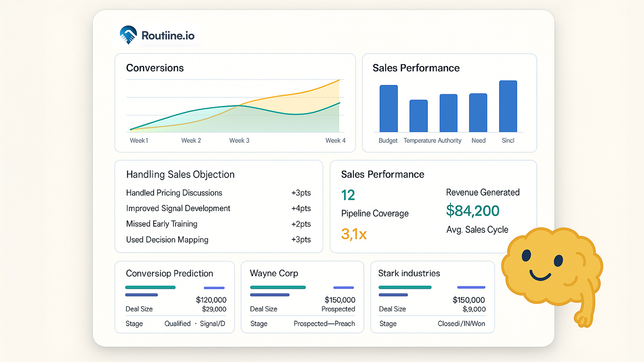Click Missed Early Training item
Screen dimensions: 644x362
(x=161, y=224)
